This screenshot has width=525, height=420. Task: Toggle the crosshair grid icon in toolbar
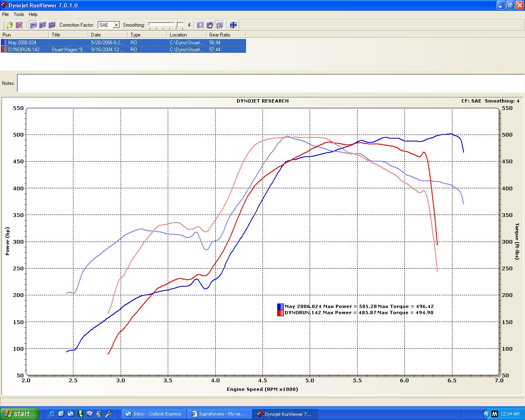click(233, 25)
